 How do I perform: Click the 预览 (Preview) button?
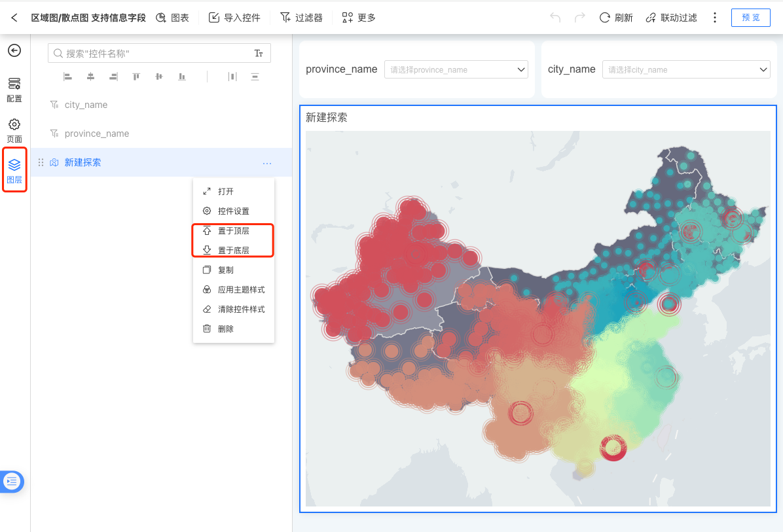(x=750, y=18)
